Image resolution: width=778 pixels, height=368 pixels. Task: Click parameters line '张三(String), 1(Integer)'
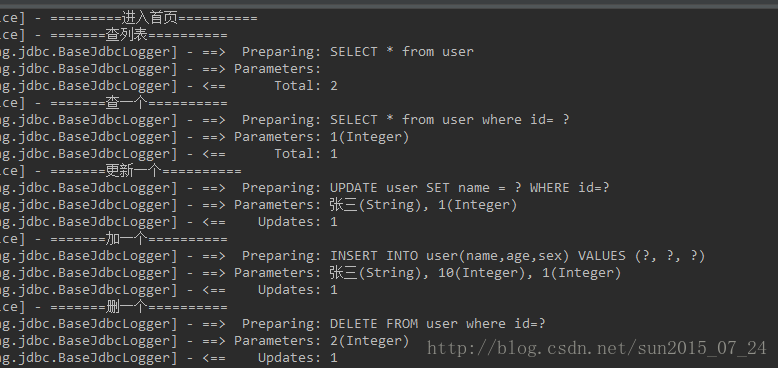(259, 204)
